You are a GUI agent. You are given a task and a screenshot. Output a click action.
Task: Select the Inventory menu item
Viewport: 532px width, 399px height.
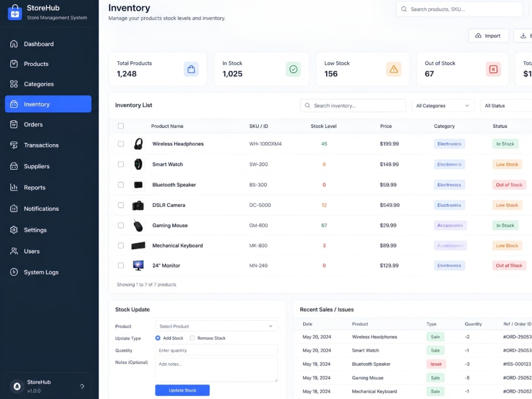click(x=48, y=104)
